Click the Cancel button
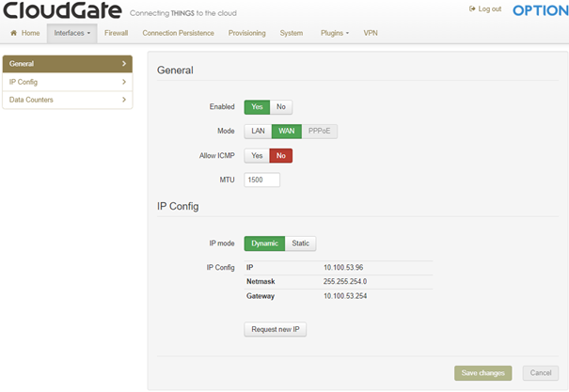The width and height of the screenshot is (569, 392). click(540, 373)
